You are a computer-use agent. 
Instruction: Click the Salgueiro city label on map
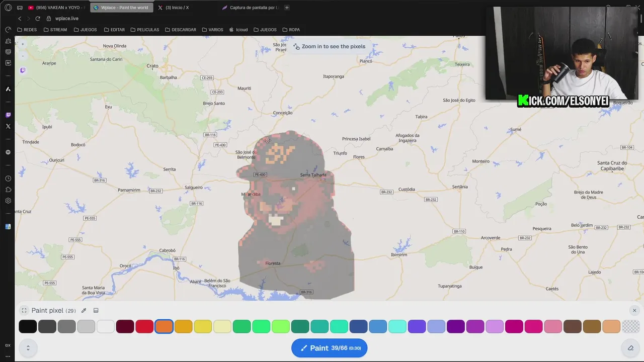[194, 187]
